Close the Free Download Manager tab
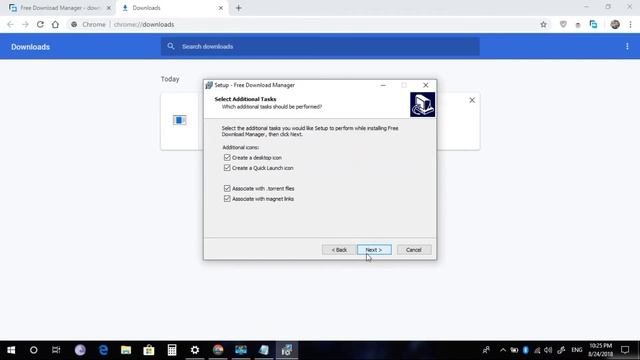This screenshot has height=360, width=640. [x=109, y=8]
